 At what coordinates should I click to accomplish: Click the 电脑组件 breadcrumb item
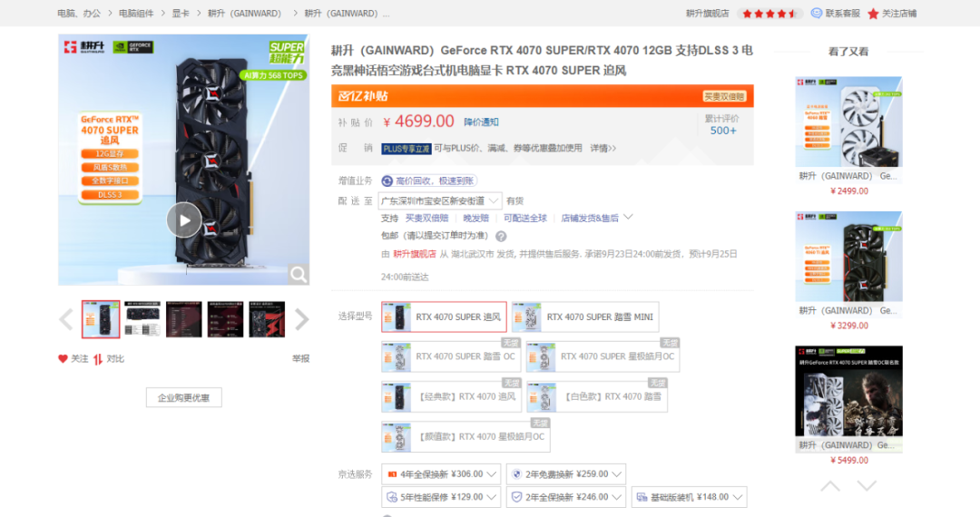click(136, 13)
